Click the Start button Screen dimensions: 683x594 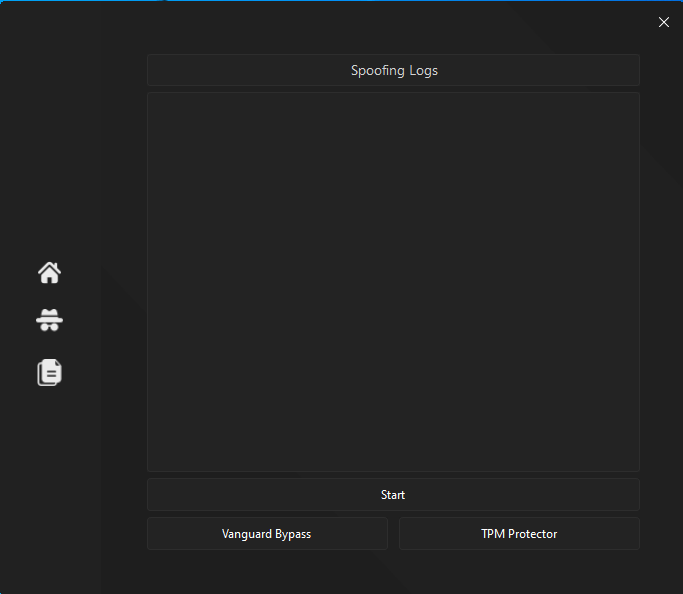[x=393, y=495]
